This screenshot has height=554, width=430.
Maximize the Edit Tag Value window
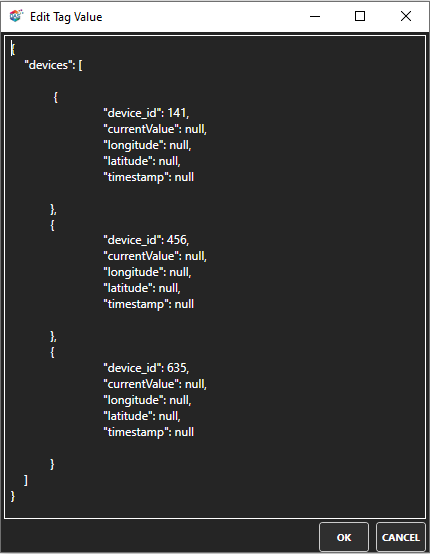[360, 16]
